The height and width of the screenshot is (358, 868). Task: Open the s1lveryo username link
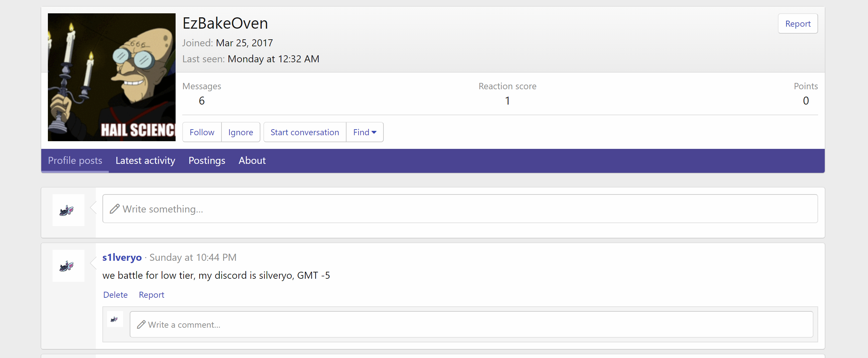(122, 257)
